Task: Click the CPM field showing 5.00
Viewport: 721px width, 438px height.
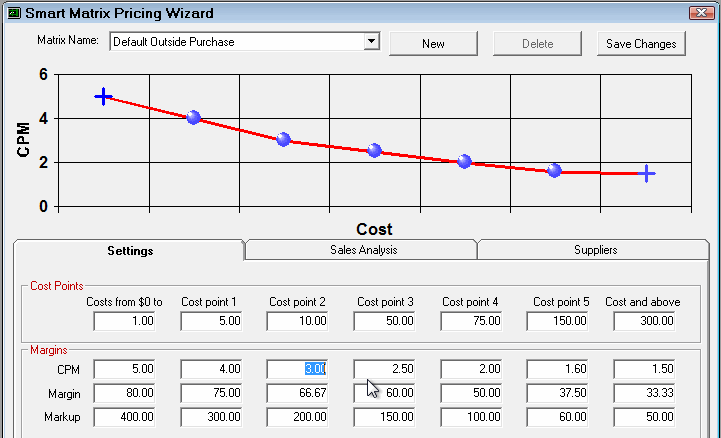Action: coord(124,369)
